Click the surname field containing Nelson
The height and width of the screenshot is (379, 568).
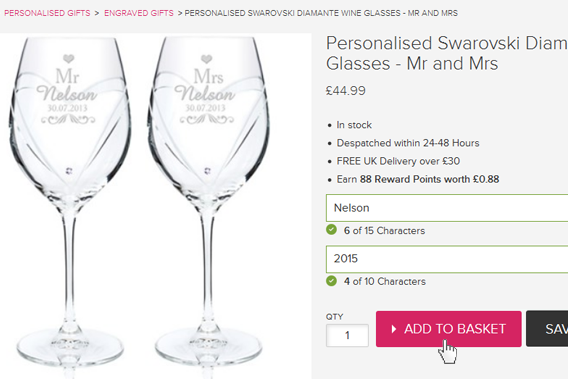447,208
